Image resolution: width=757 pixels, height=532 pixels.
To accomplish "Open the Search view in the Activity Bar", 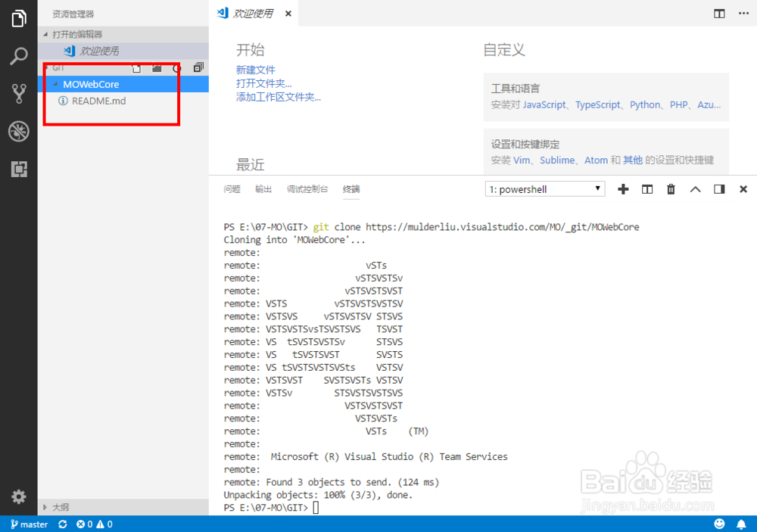I will [18, 56].
